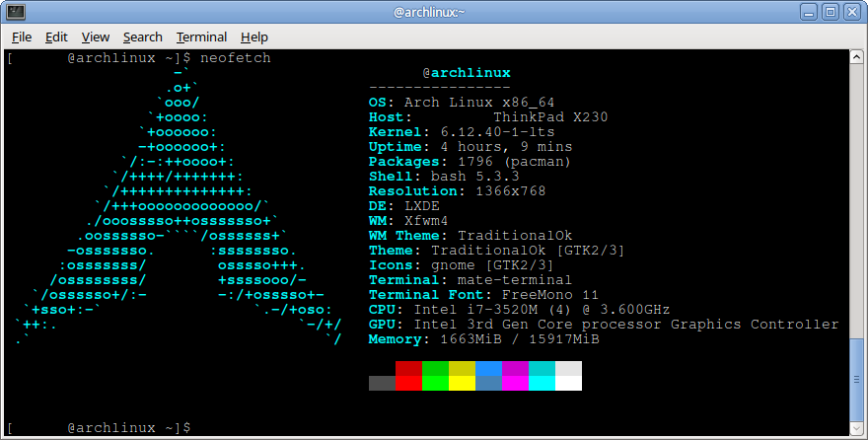The width and height of the screenshot is (868, 440).
Task: Click the scrollbar down arrow
Action: tap(856, 428)
